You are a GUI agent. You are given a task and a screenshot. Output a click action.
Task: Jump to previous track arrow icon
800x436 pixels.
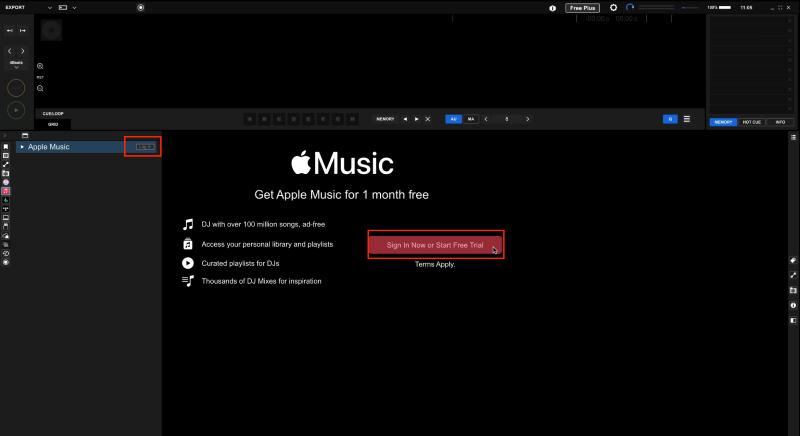(x=9, y=31)
